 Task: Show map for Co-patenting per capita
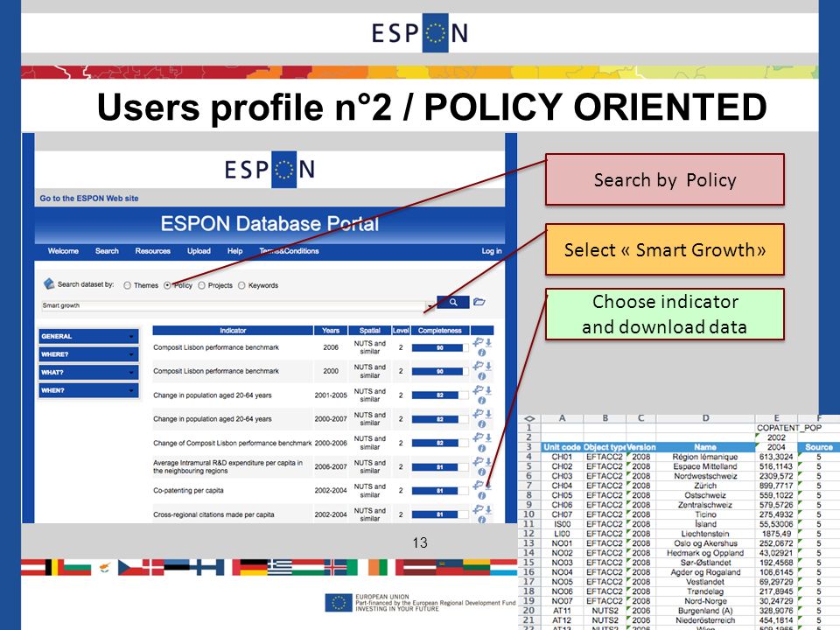(478, 486)
